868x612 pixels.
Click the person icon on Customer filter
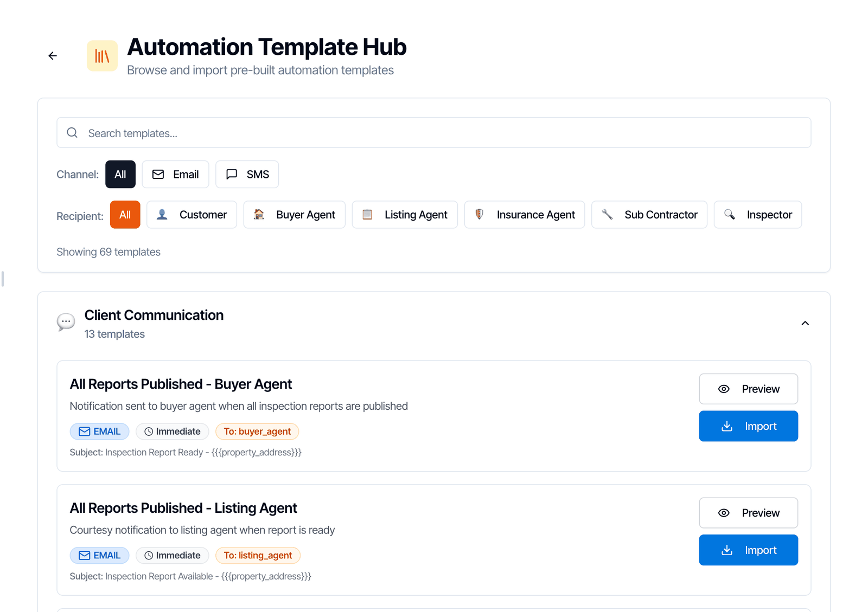[x=162, y=215]
